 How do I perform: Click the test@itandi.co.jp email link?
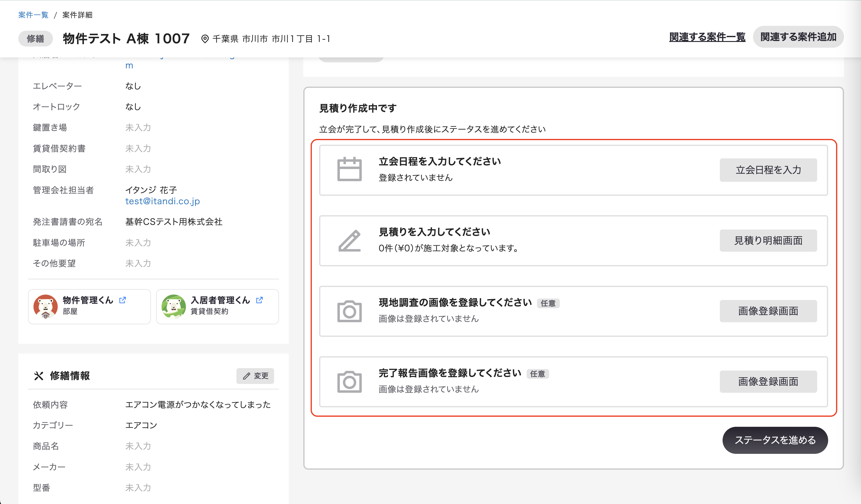[162, 201]
